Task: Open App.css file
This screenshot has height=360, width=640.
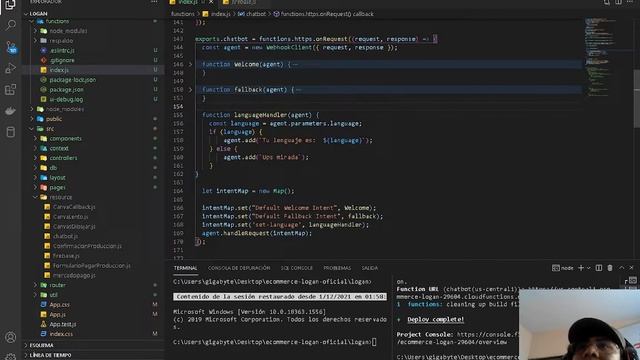Action: [x=60, y=304]
